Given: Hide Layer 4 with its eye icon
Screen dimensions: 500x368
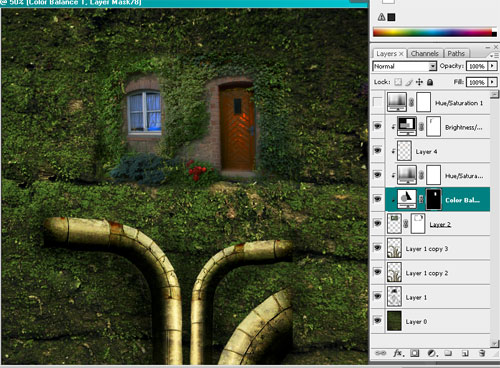Looking at the screenshot, I should (x=377, y=151).
